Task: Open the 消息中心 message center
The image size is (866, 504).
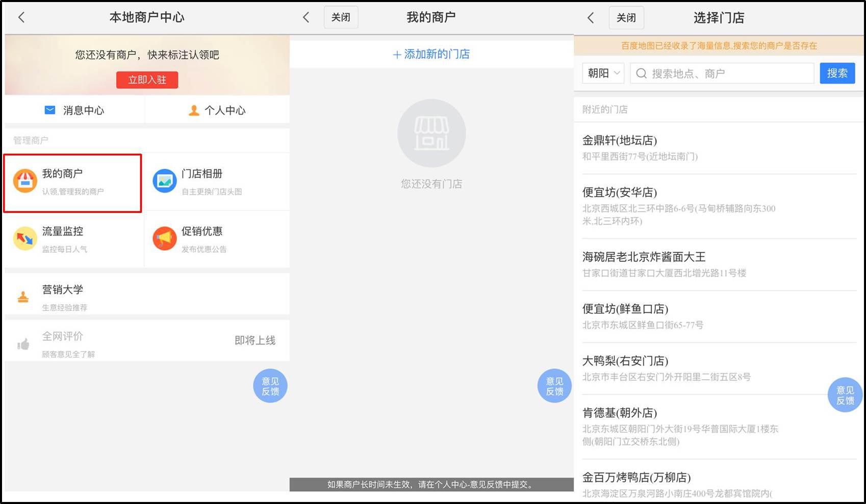Action: pos(74,110)
